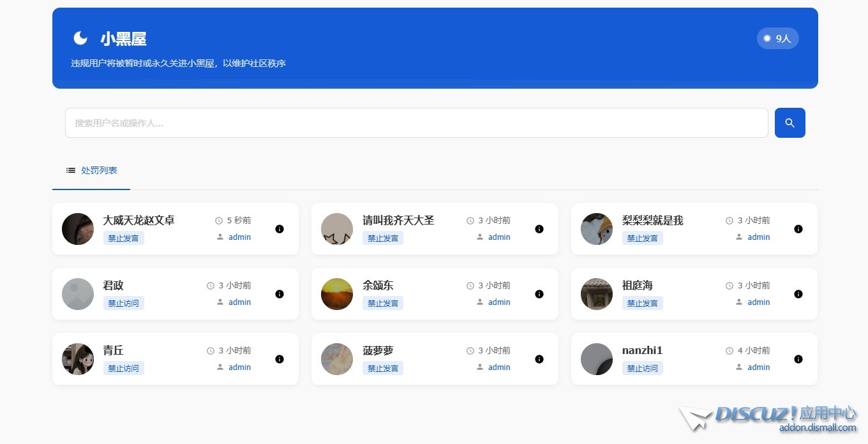
Task: Click admin link on nanzhi1 card
Action: [758, 367]
